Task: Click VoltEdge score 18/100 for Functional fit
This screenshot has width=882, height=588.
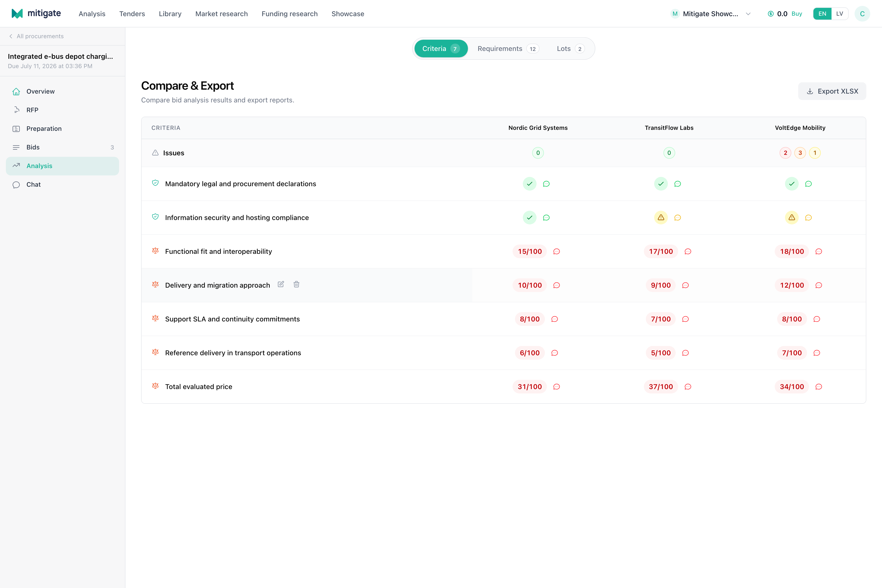Action: (x=792, y=251)
